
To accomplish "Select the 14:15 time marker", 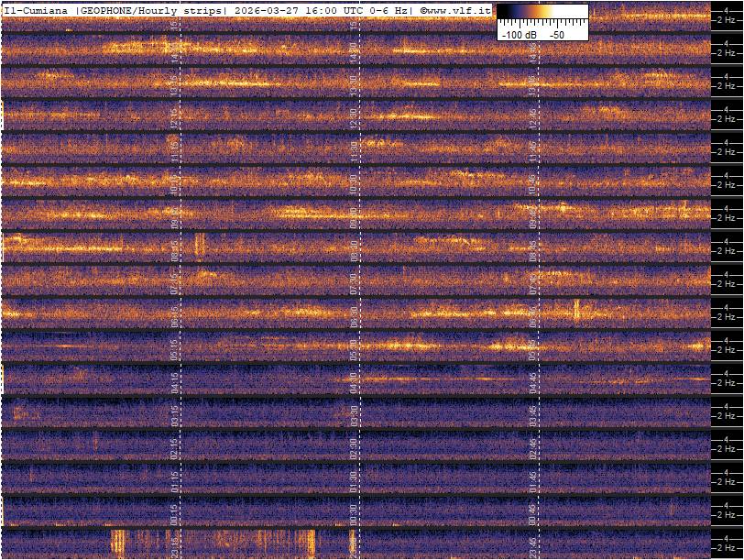I will (174, 51).
